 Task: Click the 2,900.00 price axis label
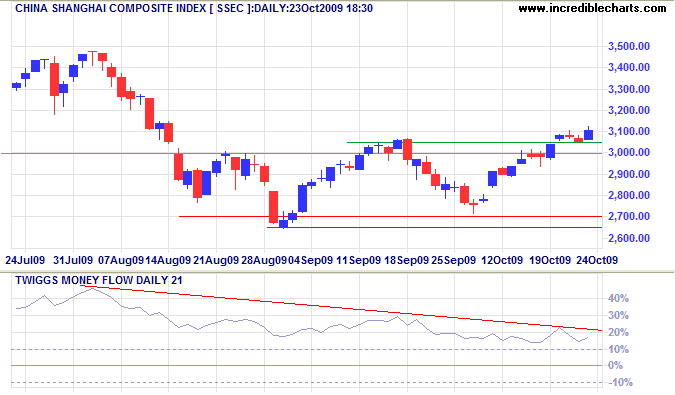point(629,174)
